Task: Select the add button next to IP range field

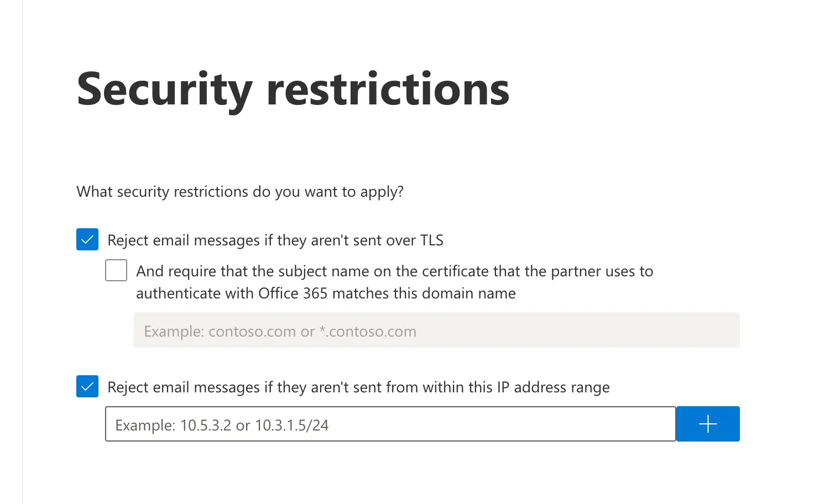Action: click(x=707, y=424)
